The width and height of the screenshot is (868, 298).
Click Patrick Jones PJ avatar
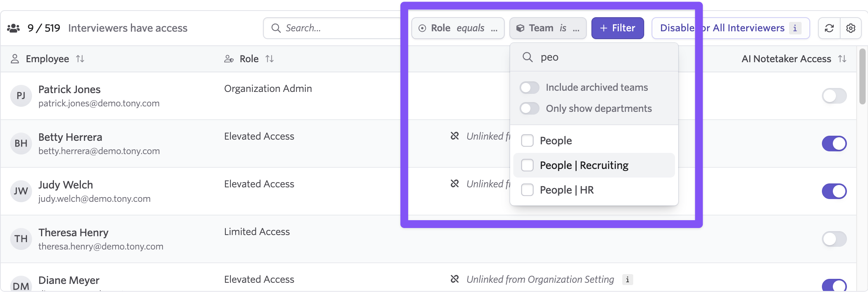(21, 96)
